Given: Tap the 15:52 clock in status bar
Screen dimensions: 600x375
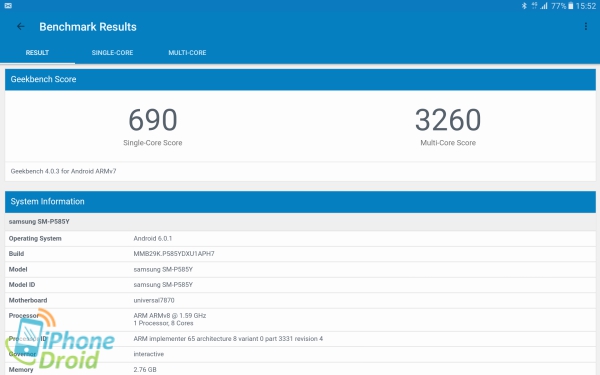Looking at the screenshot, I should (x=586, y=6).
